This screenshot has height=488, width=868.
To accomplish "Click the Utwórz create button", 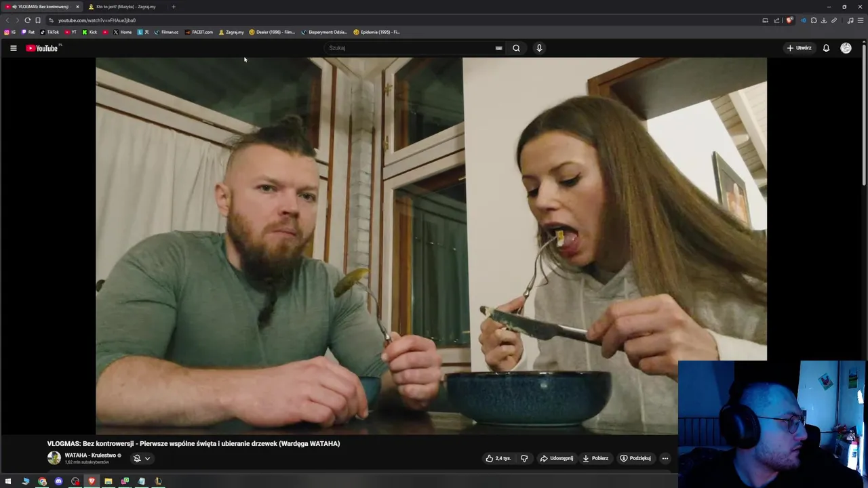I will point(799,48).
